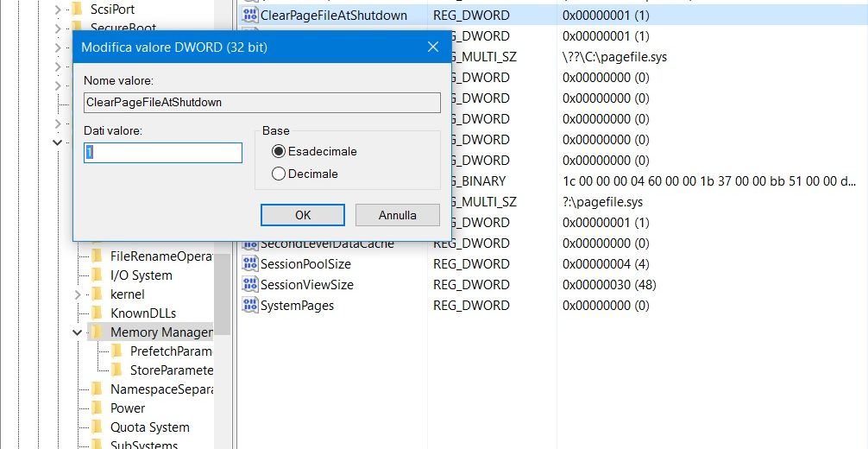The height and width of the screenshot is (449, 868).
Task: Select the NamespaceSeparation tree item
Action: pos(161,389)
